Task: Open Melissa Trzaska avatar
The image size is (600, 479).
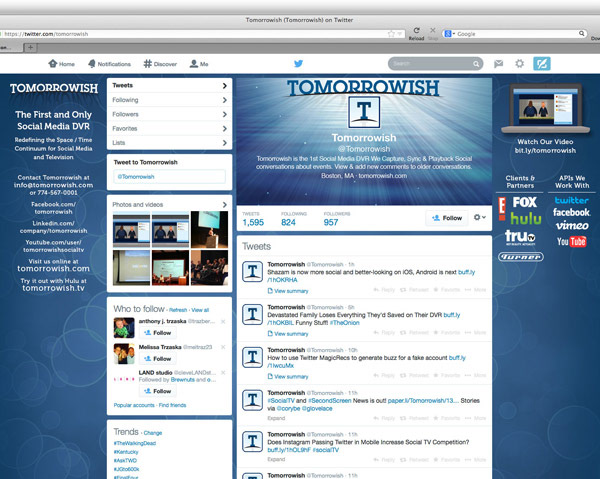Action: point(124,354)
